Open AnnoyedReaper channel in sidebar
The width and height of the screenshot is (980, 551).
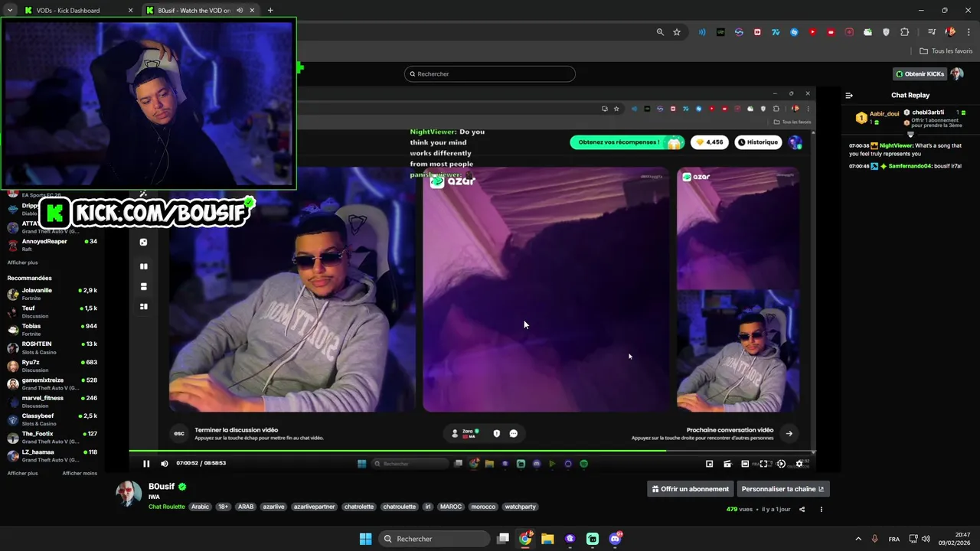coord(52,245)
